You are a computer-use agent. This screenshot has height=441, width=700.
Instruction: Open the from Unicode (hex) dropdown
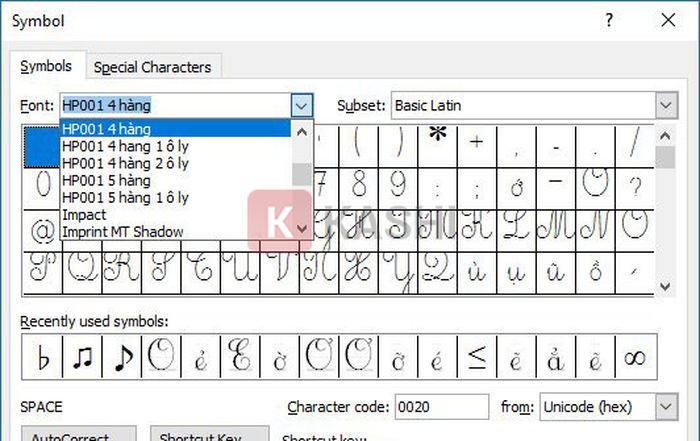[666, 407]
